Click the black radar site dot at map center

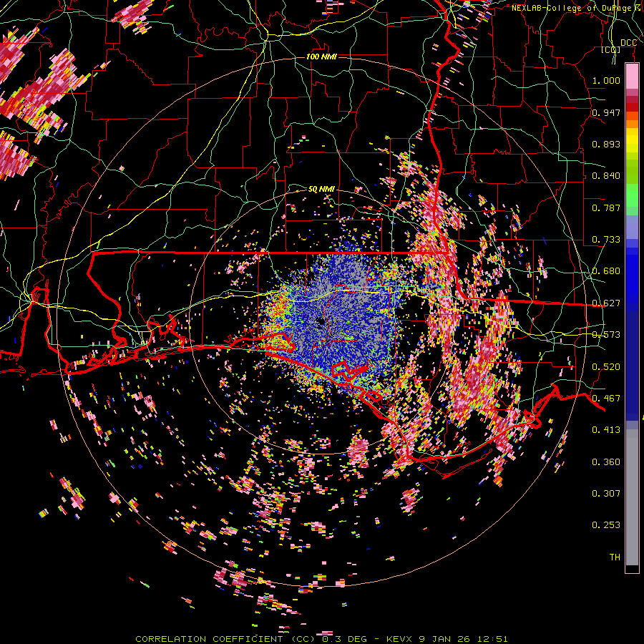(x=321, y=322)
